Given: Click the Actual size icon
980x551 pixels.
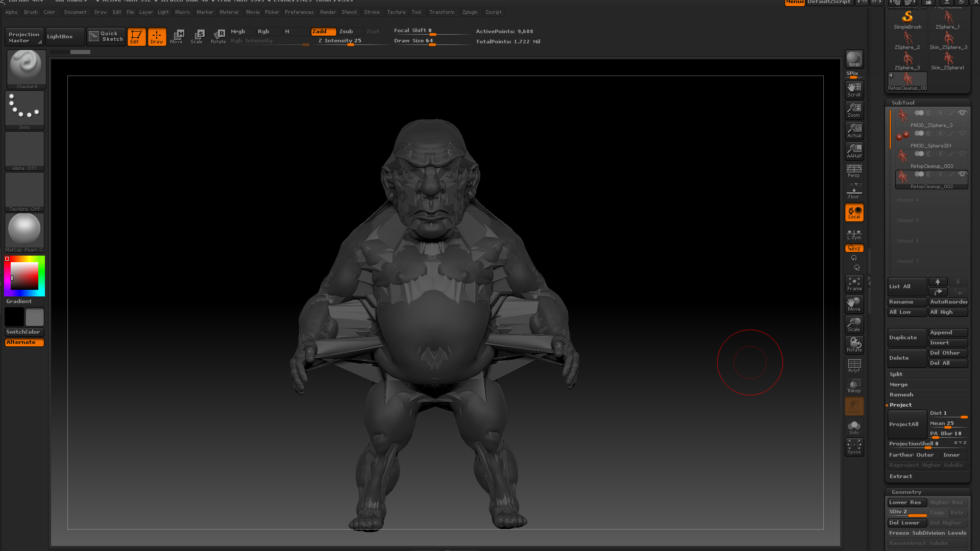Looking at the screenshot, I should pos(854,131).
